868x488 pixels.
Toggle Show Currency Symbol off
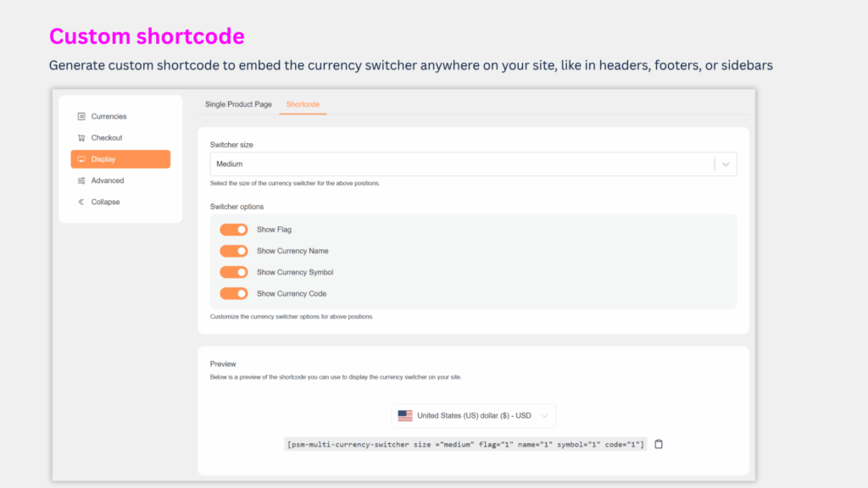[234, 272]
